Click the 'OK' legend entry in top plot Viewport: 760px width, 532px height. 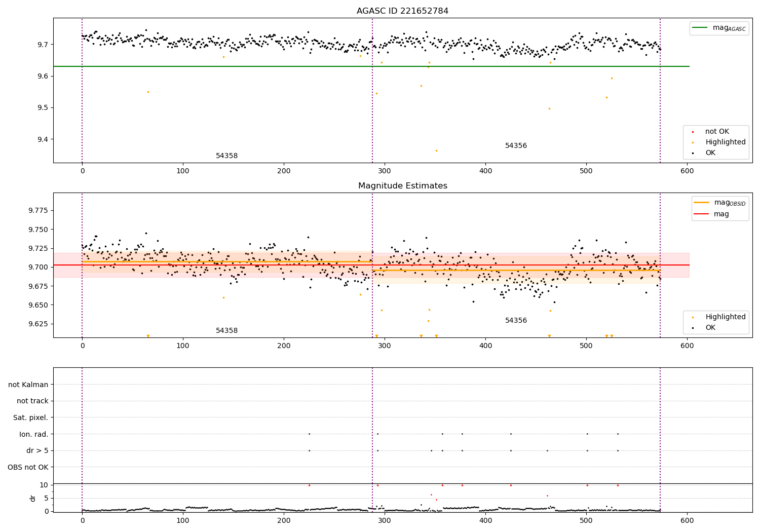(710, 153)
